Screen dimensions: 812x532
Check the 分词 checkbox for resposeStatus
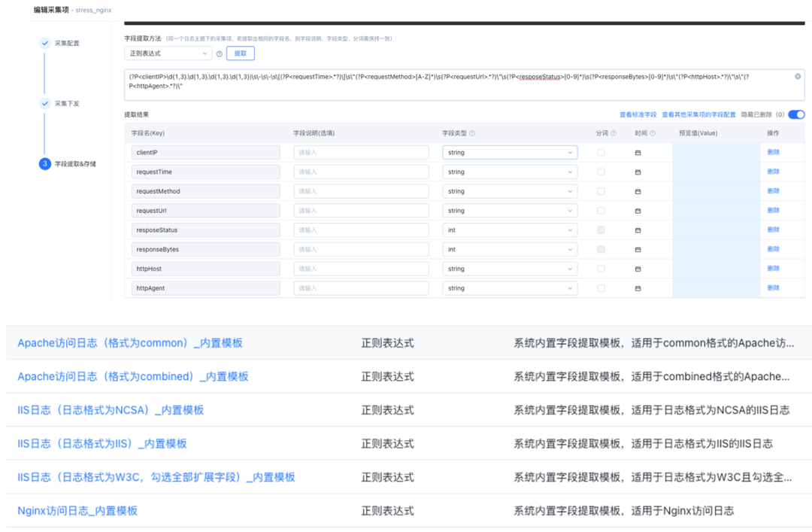point(601,230)
